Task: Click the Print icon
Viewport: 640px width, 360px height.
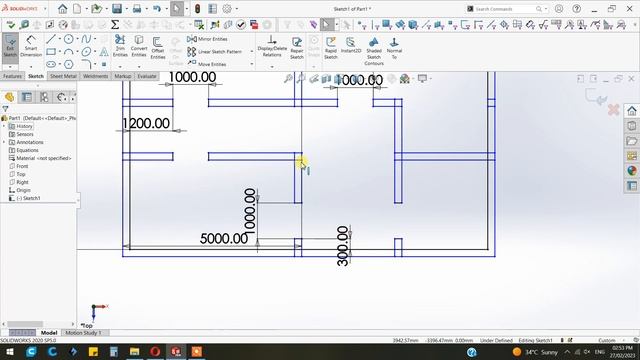Action: tap(137, 9)
